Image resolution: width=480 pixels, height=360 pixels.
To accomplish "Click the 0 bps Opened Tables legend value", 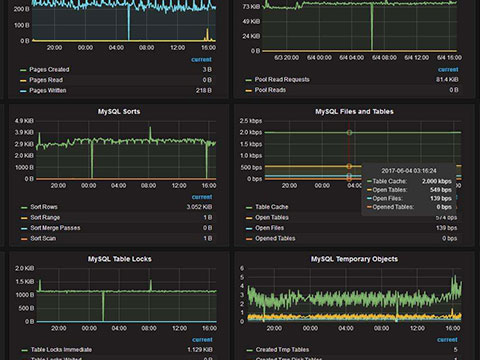I will [x=450, y=238].
